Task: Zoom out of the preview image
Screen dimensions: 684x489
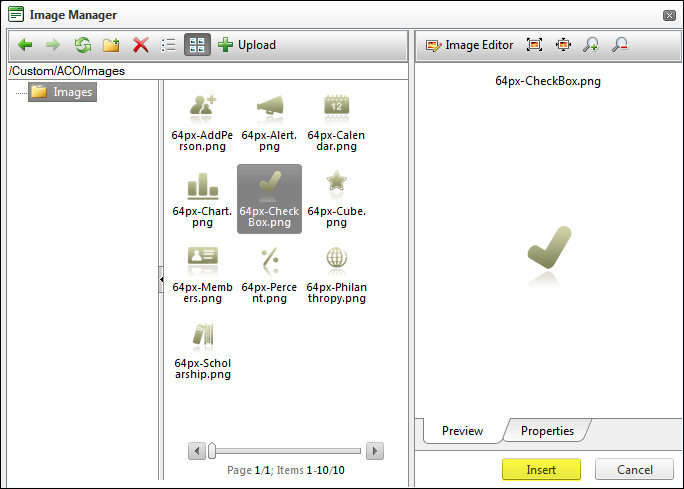Action: click(x=621, y=45)
